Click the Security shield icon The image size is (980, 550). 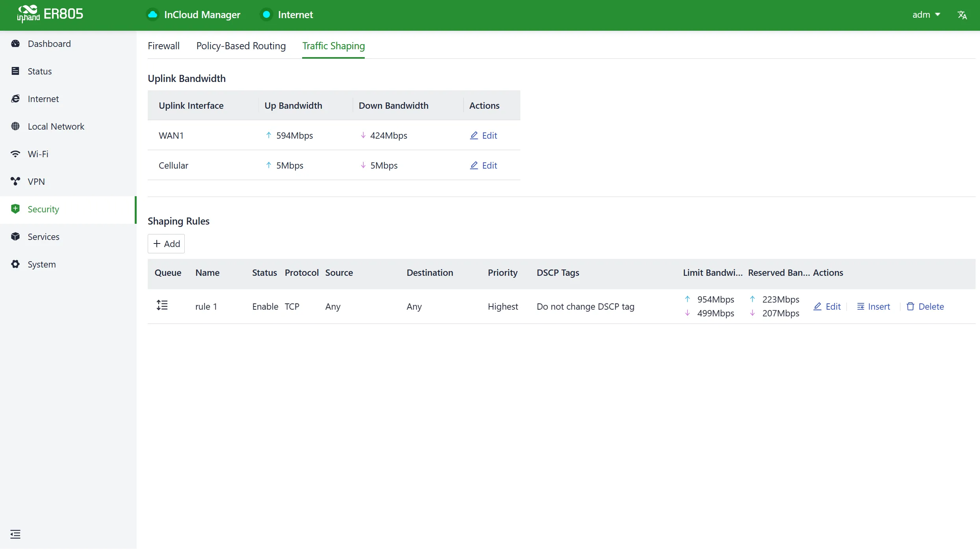[x=15, y=209]
